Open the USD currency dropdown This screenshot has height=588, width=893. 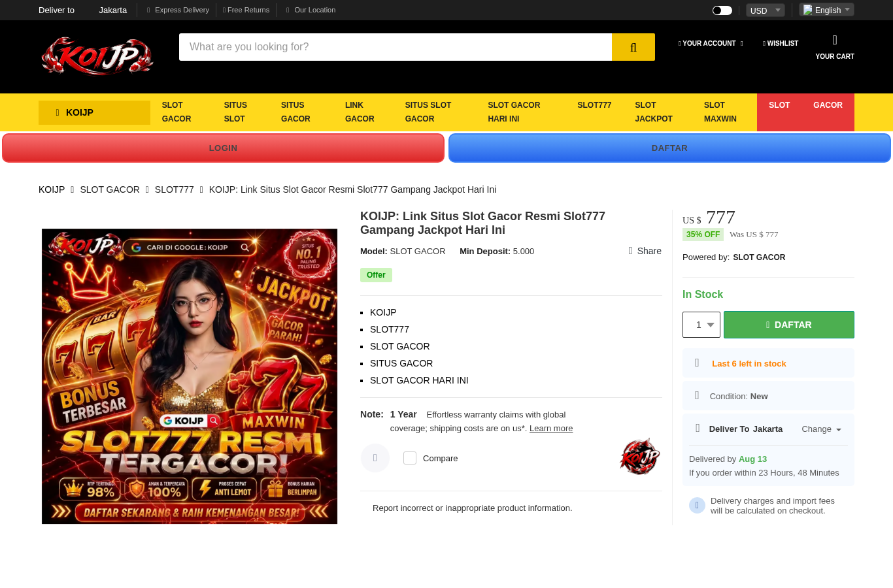766,10
